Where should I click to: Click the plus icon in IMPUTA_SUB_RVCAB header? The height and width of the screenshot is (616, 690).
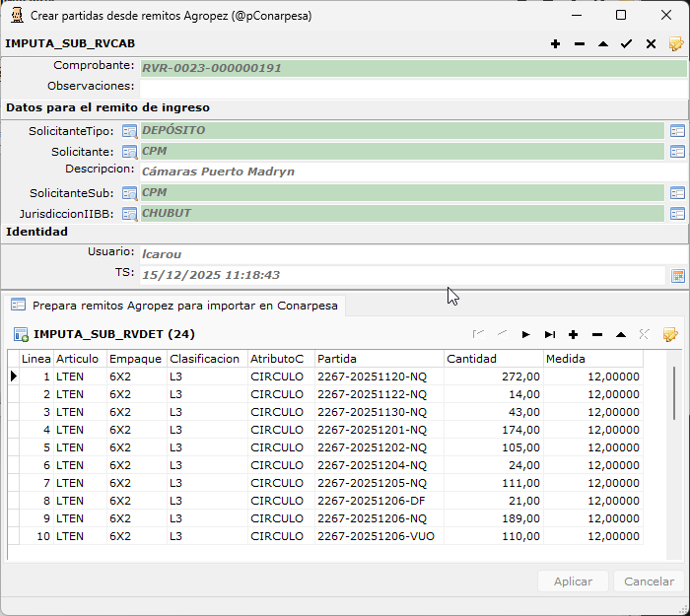click(x=555, y=44)
